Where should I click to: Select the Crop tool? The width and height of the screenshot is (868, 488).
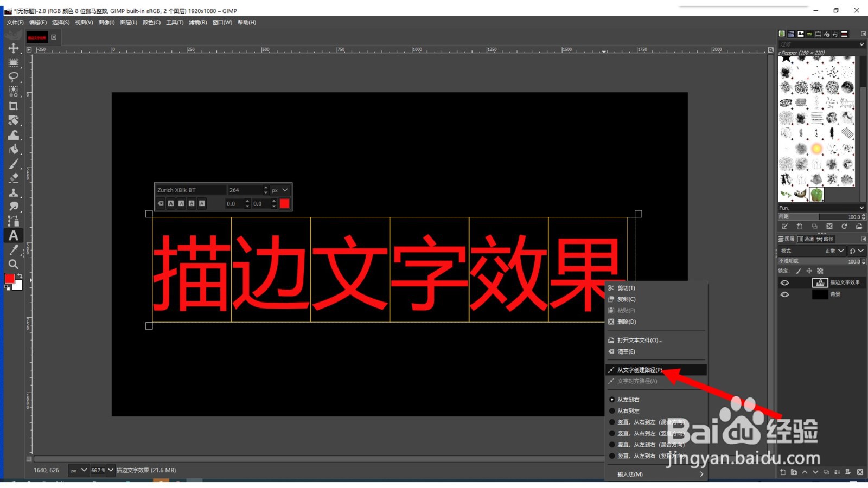13,105
